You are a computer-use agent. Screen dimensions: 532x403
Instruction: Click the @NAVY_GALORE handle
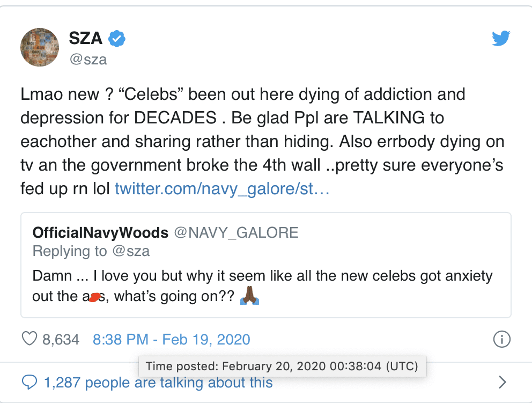tap(236, 232)
